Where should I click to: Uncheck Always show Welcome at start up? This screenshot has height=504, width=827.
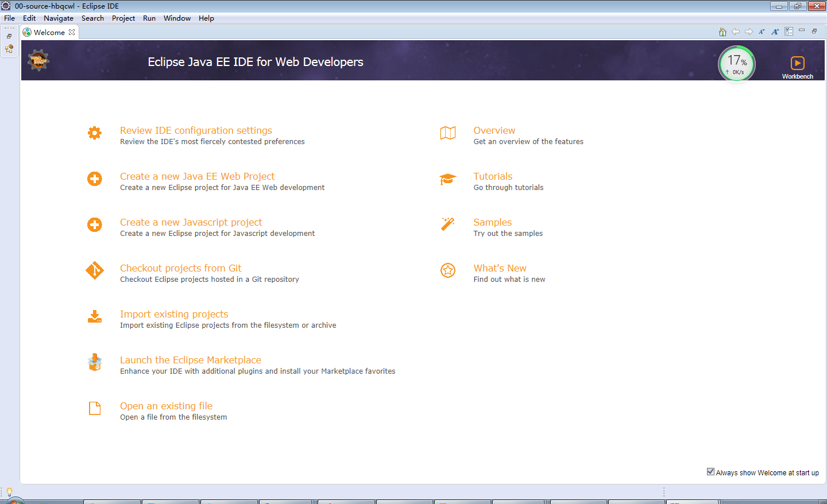coord(710,472)
